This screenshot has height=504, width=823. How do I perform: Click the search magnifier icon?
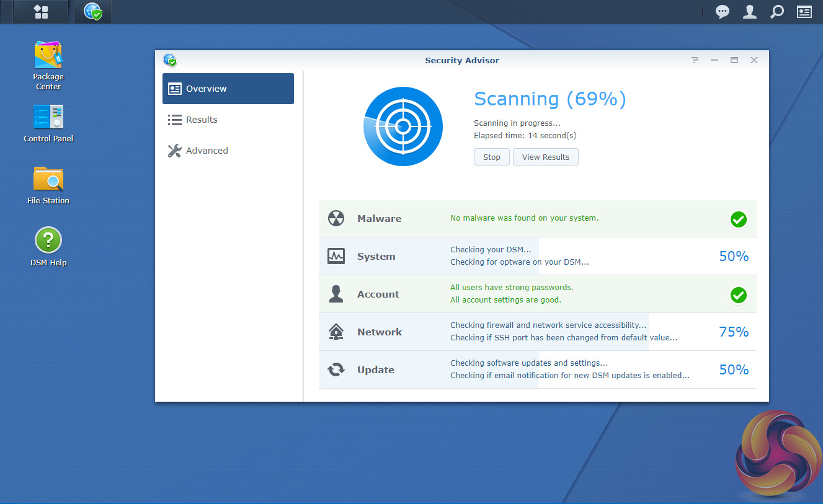(x=776, y=12)
